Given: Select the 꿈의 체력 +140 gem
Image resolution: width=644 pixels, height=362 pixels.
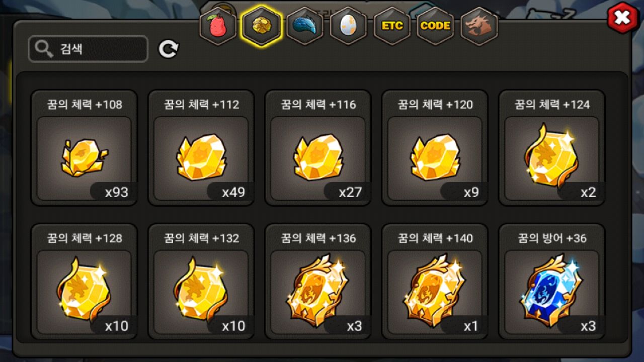Looking at the screenshot, I should coord(435,282).
